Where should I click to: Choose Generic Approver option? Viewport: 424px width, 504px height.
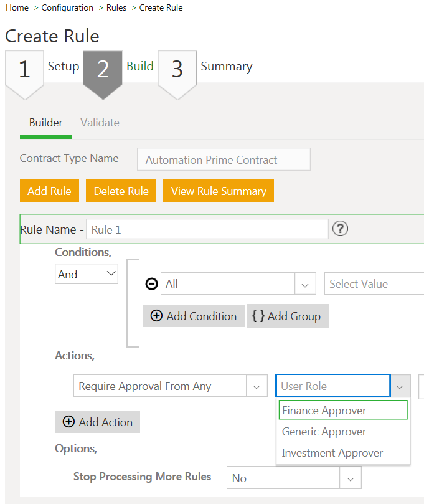[x=324, y=432]
